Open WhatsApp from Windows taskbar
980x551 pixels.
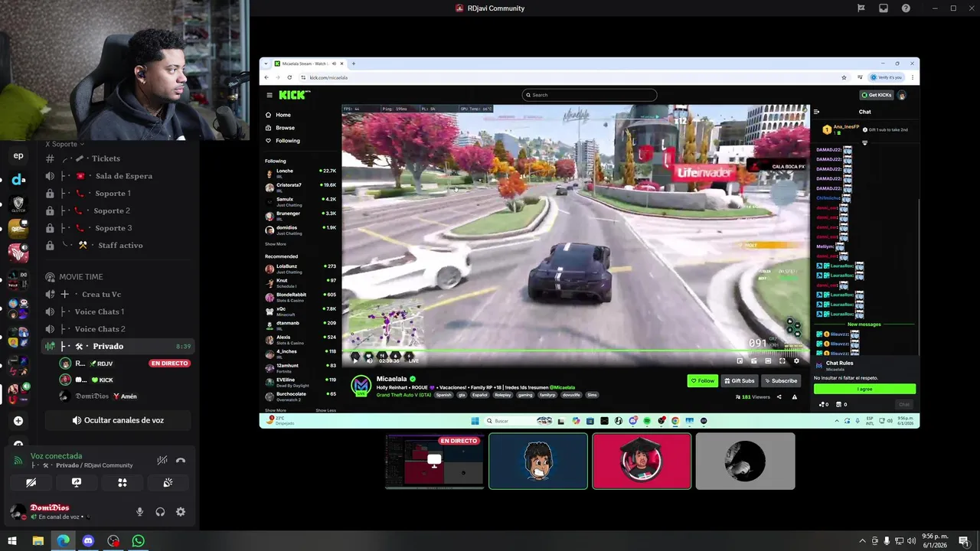pyautogui.click(x=138, y=540)
